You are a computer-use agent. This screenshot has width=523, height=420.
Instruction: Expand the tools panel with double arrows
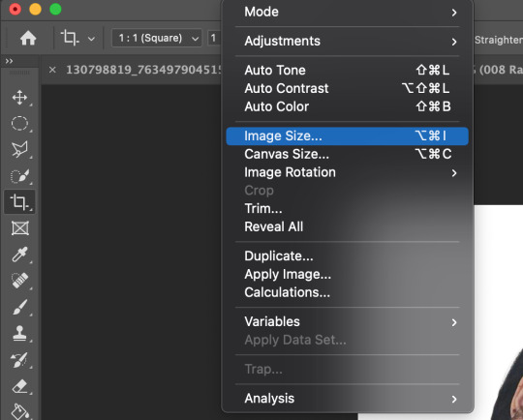pos(9,61)
